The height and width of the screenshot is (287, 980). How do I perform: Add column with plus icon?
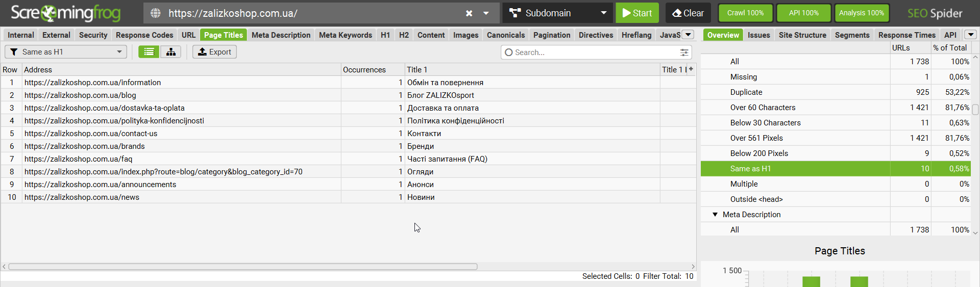coord(691,69)
